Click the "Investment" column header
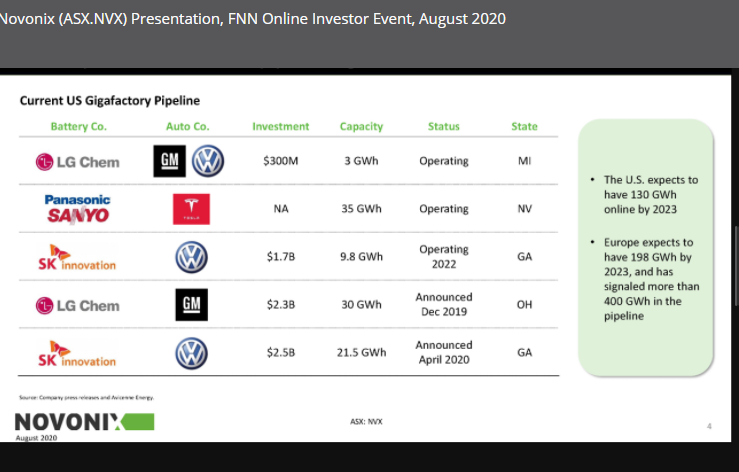The width and height of the screenshot is (739, 472). 280,127
